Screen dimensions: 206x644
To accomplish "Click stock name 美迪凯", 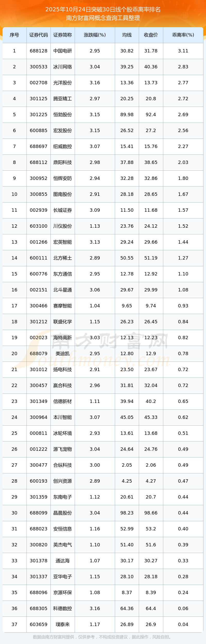I will (x=63, y=354).
